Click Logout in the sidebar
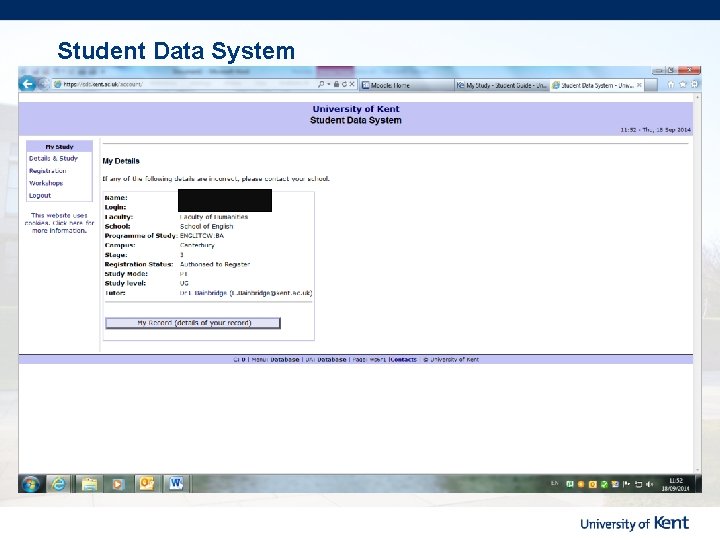720x540 pixels. point(40,196)
